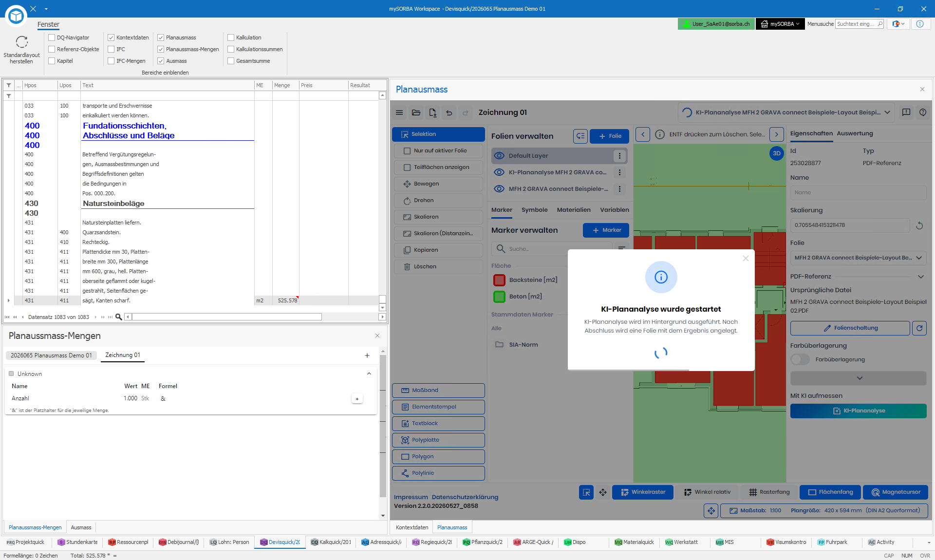Image resolution: width=935 pixels, height=560 pixels.
Task: Reset Skalierung with the refresh icon
Action: pyautogui.click(x=919, y=225)
